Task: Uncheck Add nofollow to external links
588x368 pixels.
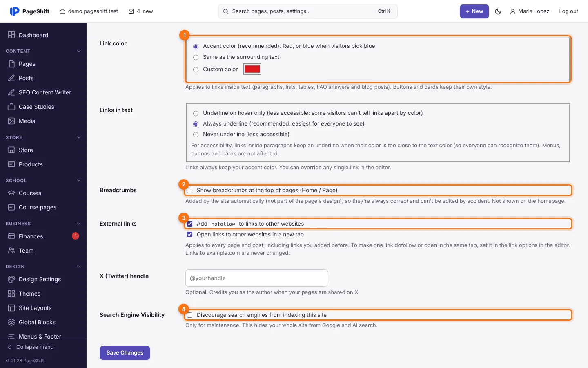Action: (x=190, y=224)
